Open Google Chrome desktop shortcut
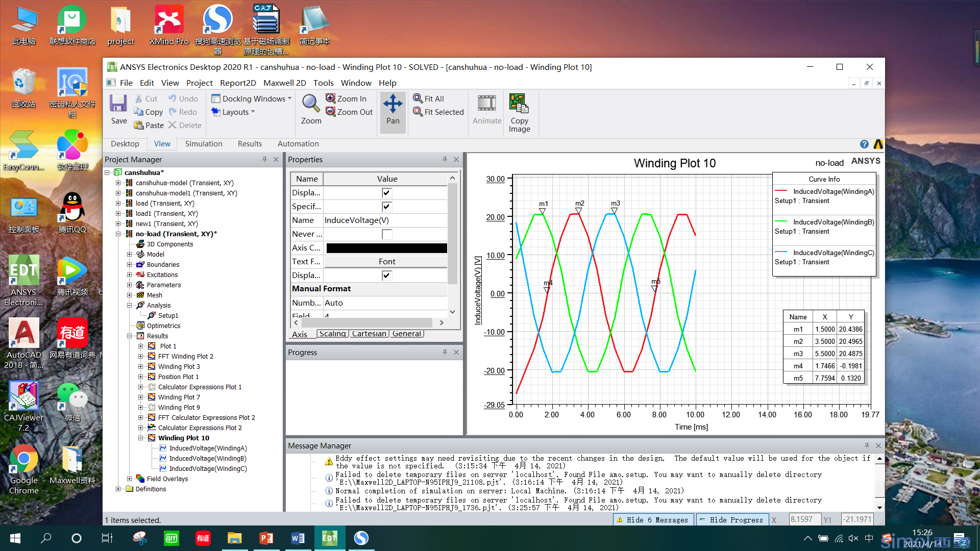 point(23,469)
